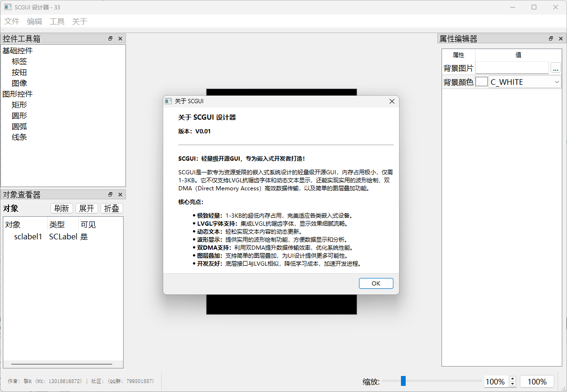Click the 对象 column header

[x=25, y=225]
